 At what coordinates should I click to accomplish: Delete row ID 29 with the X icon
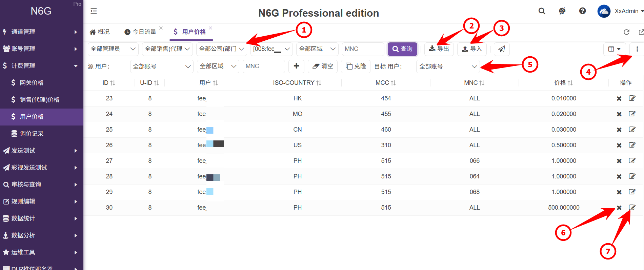tap(619, 192)
